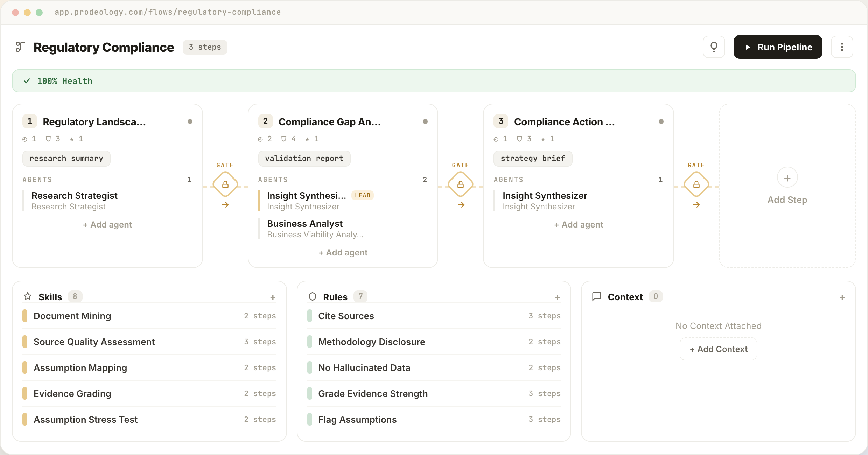
Task: Select the Business Analyst agent
Action: pyautogui.click(x=343, y=229)
